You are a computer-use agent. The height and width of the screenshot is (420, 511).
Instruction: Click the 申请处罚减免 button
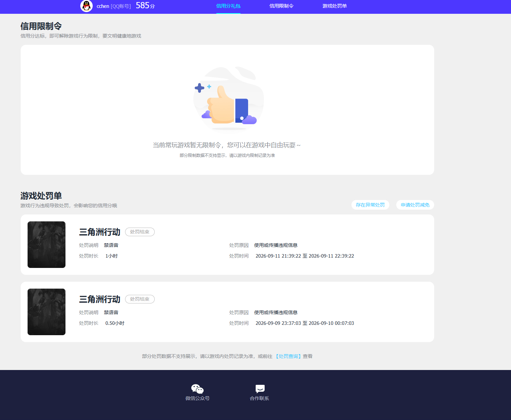[415, 205]
